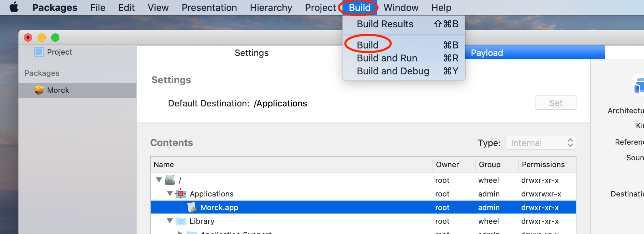Viewport: 644px width, 234px height.
Task: Open the Hierarchy menu
Action: [271, 8]
